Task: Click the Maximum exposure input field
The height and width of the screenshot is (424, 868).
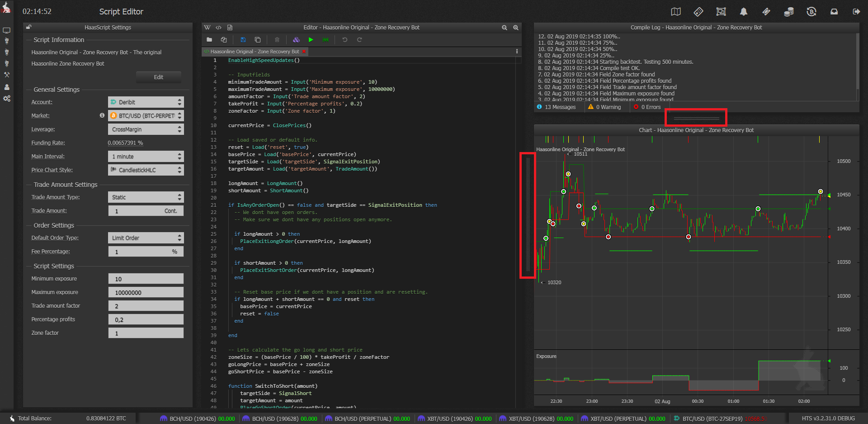Action: tap(146, 292)
